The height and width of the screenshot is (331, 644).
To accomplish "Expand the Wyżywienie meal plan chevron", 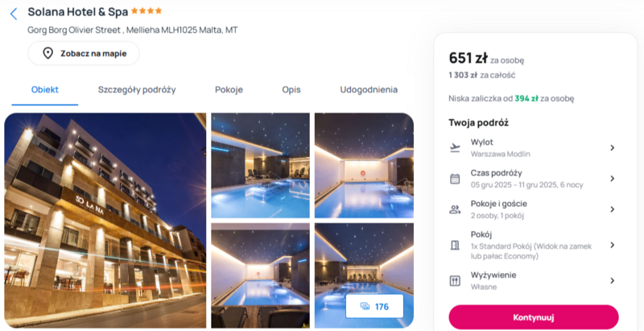I will (612, 281).
